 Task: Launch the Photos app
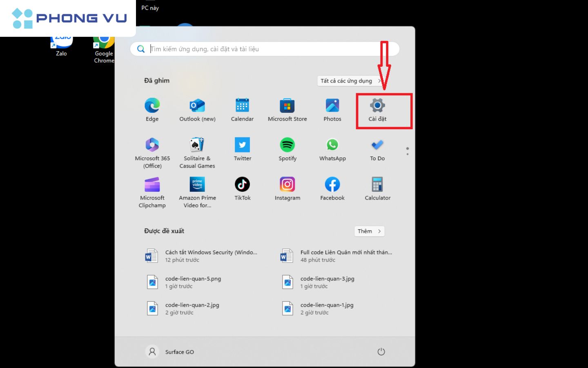point(332,110)
